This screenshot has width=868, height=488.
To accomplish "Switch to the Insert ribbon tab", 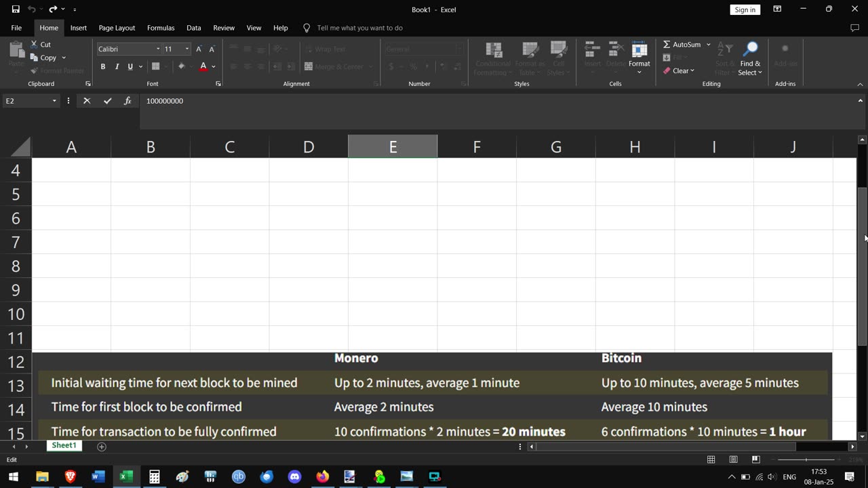I will click(79, 28).
